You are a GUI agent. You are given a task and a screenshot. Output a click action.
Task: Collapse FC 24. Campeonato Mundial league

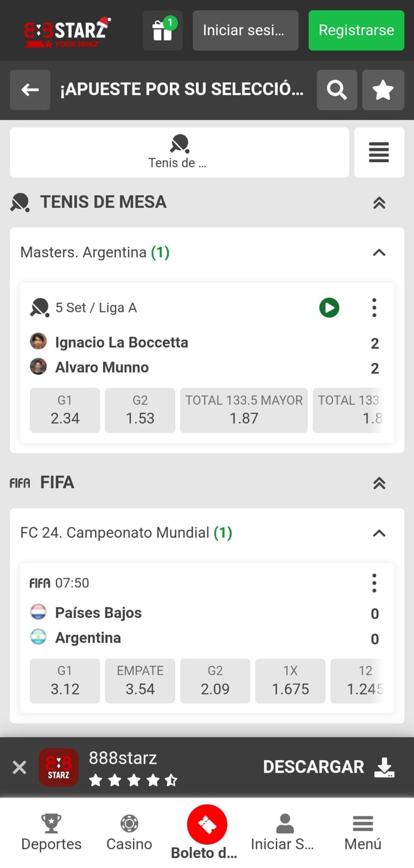coord(379,533)
